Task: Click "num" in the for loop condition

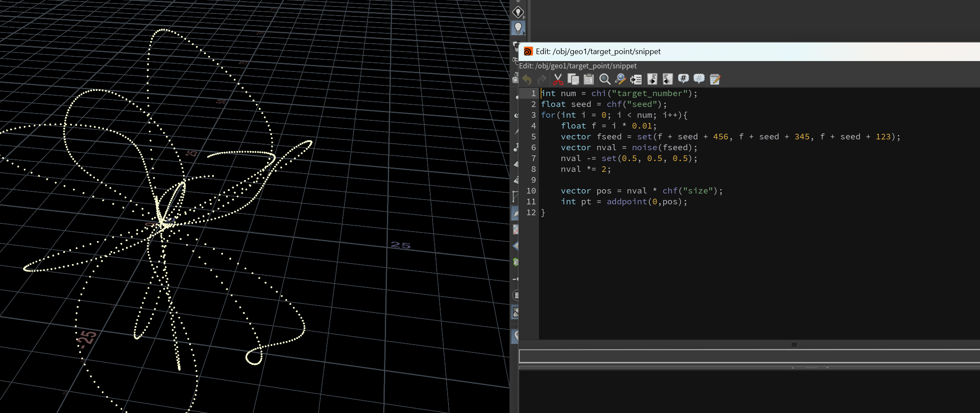Action: (645, 115)
